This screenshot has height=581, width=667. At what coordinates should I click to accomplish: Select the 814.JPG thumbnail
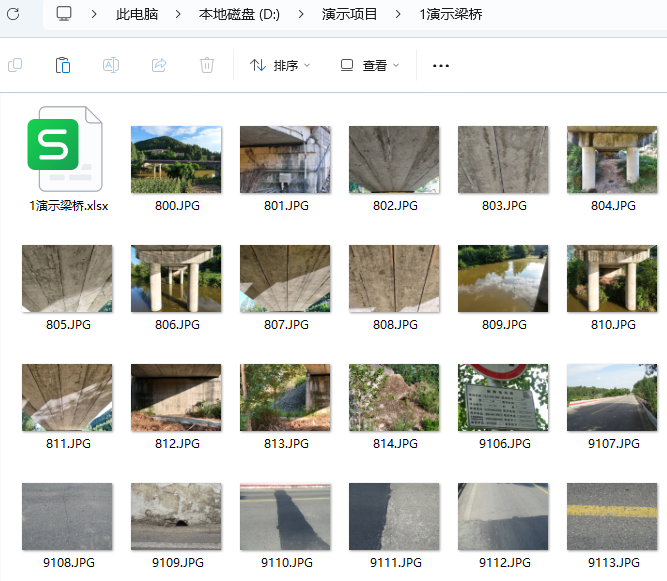coord(394,398)
